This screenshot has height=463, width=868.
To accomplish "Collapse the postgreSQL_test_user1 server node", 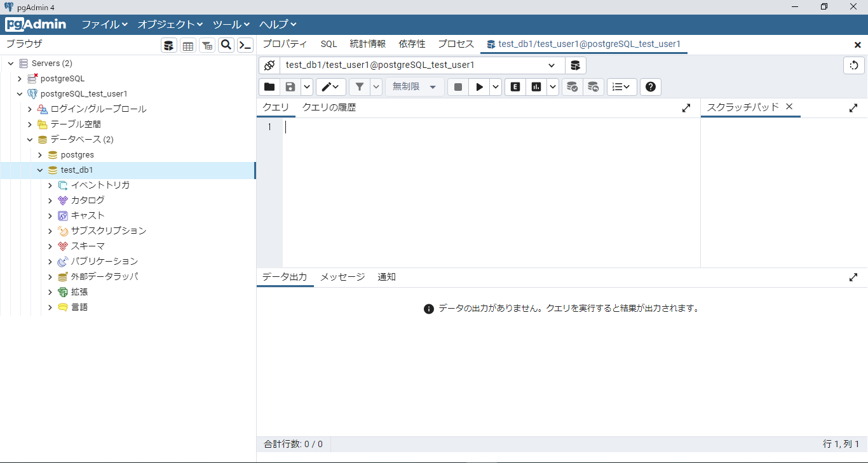I will (20, 94).
